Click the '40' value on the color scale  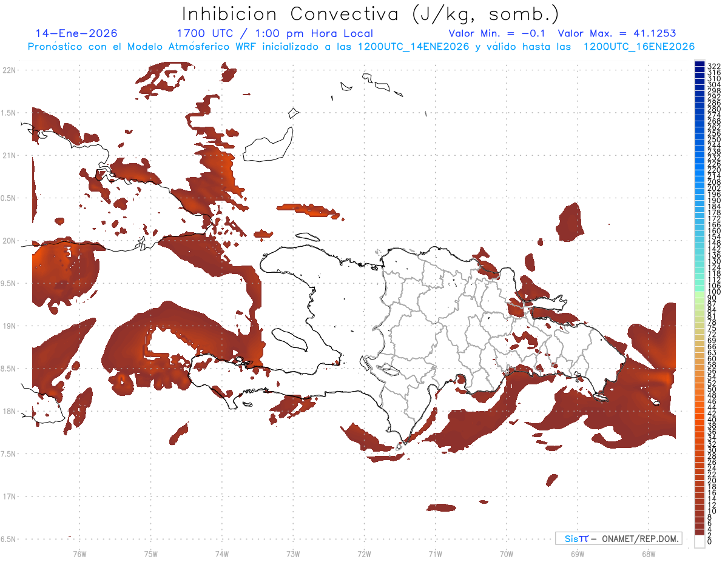[712, 420]
